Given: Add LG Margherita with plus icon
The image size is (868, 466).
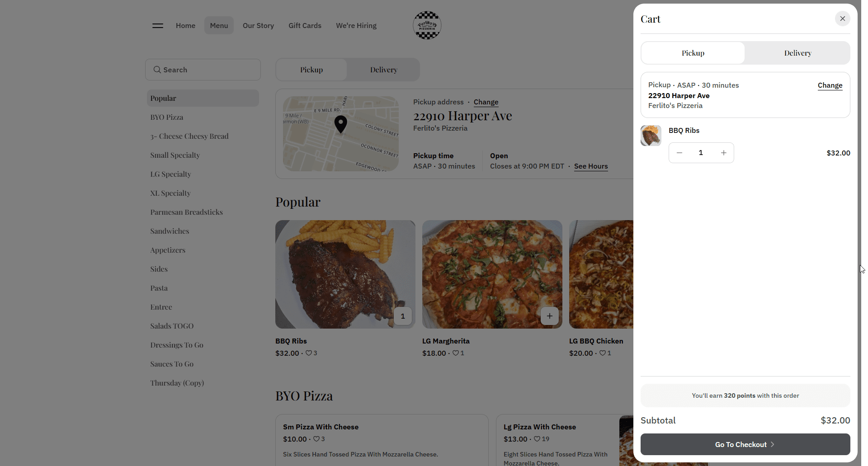Looking at the screenshot, I should click(549, 316).
